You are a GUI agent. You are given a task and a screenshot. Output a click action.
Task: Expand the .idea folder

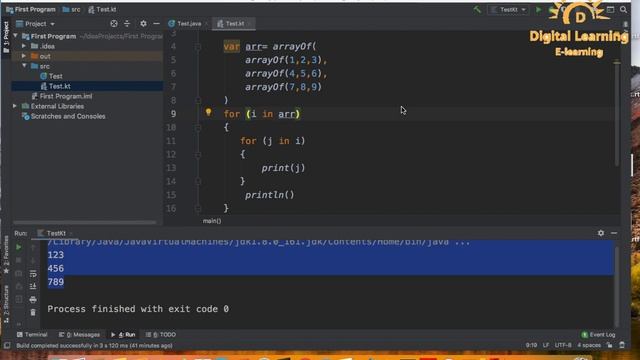pos(24,46)
